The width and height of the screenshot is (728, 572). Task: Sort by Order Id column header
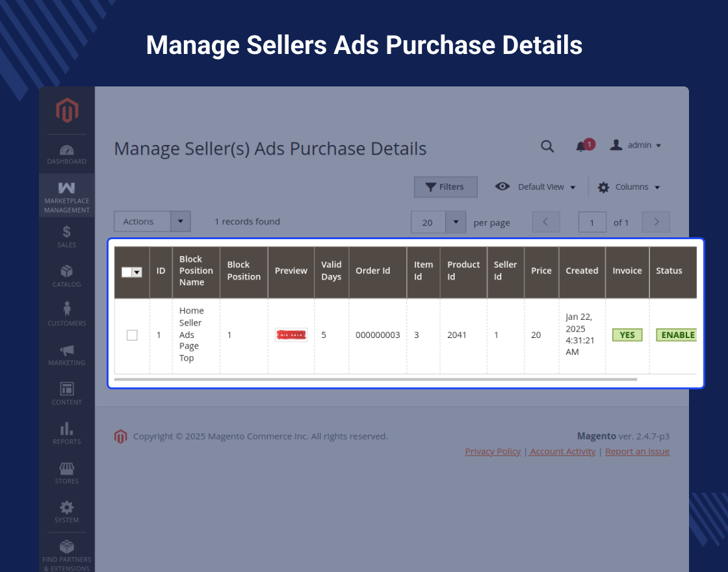coord(378,272)
